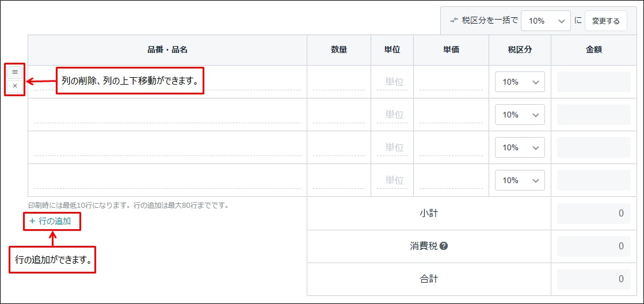This screenshot has width=644, height=304.
Task: Click second row unit price field
Action: coord(451,115)
